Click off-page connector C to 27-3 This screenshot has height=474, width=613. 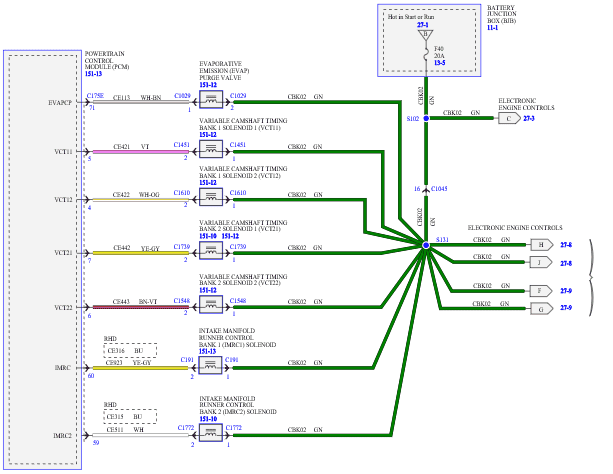pyautogui.click(x=509, y=118)
